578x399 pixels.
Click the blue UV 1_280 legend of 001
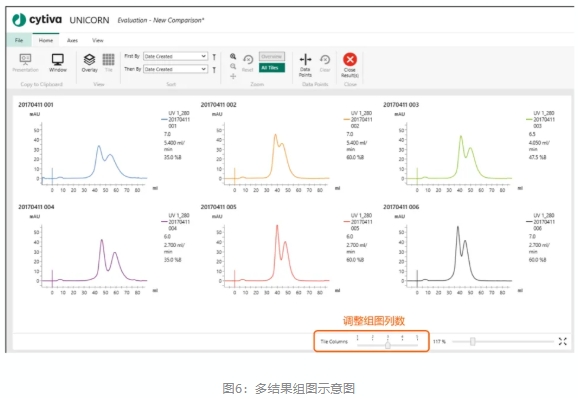pos(176,119)
